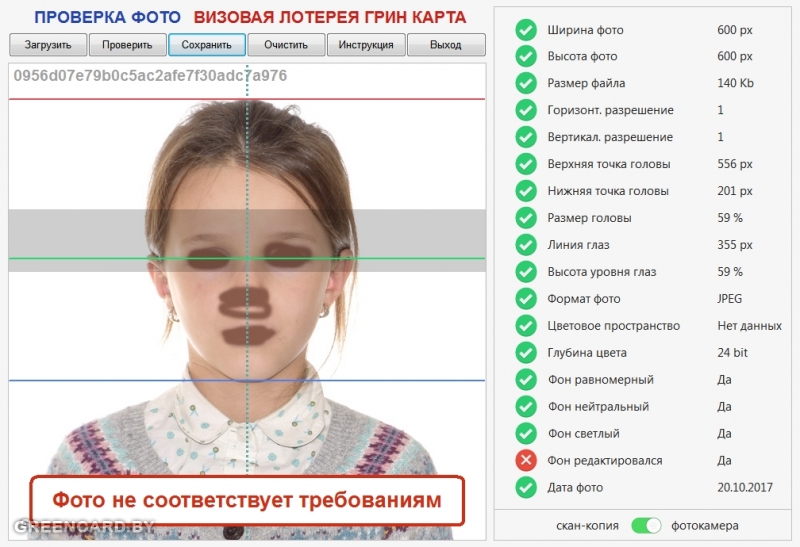Click the photo file name hash text
This screenshot has height=547, width=800.
coord(150,76)
